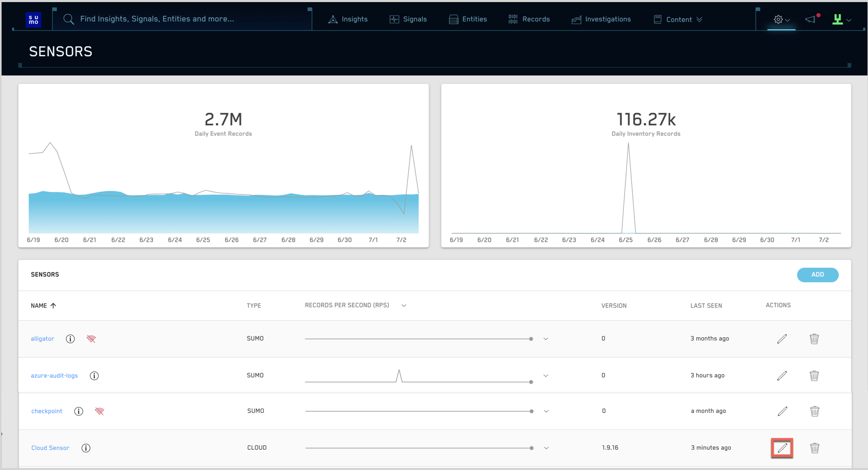Click info icon next to azure-audit-logs
This screenshot has height=470, width=868.
pyautogui.click(x=94, y=376)
